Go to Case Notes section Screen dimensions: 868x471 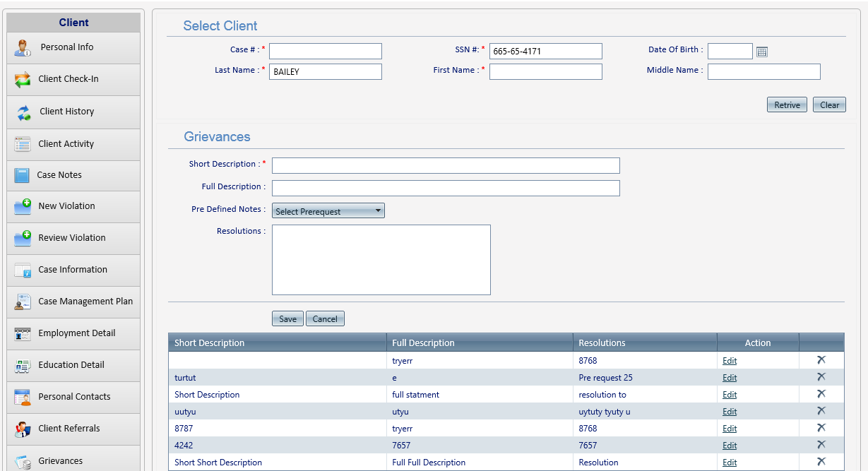(x=73, y=175)
